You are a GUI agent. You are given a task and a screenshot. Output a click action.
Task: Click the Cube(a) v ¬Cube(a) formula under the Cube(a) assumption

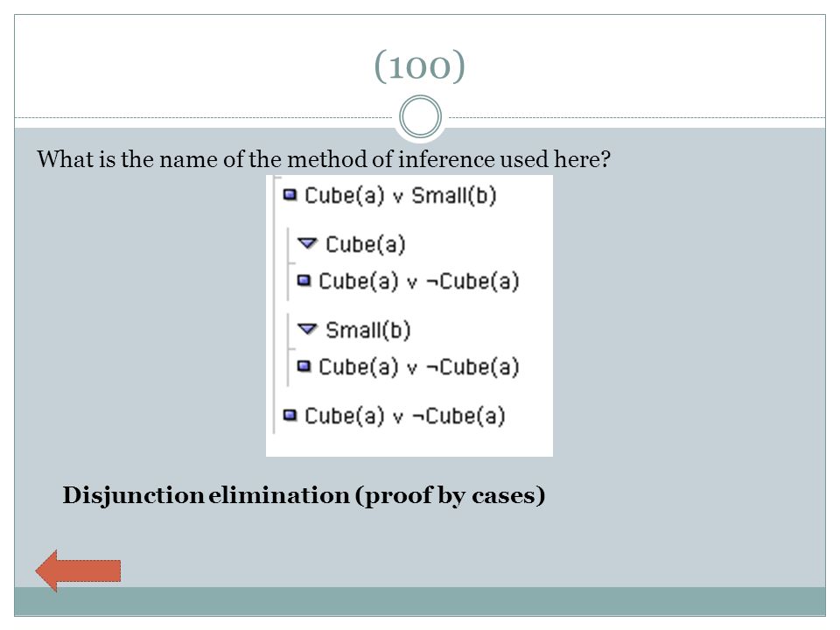pyautogui.click(x=419, y=281)
